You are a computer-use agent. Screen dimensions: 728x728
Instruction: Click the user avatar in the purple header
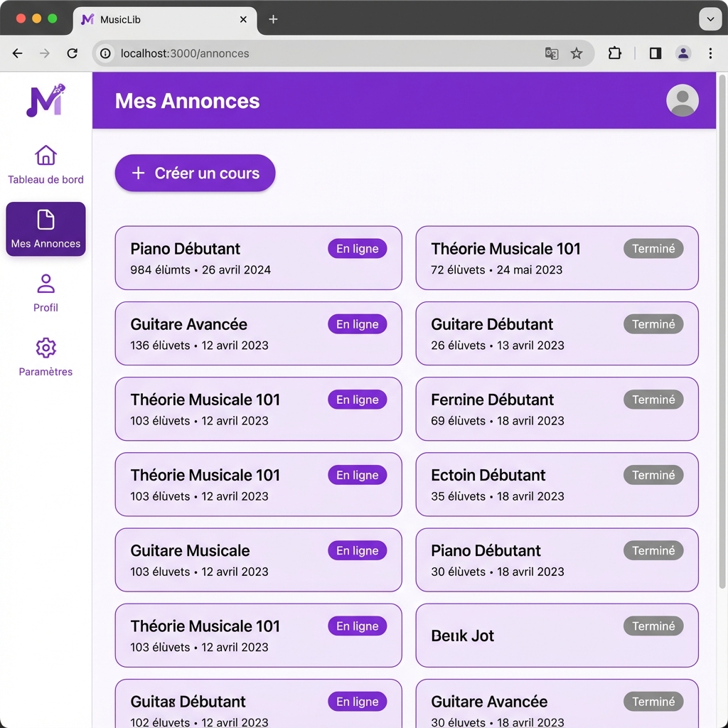682,100
